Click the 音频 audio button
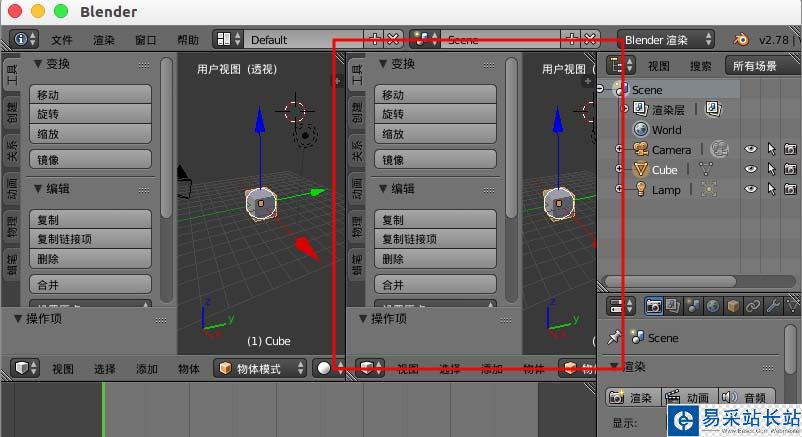 tap(746, 398)
